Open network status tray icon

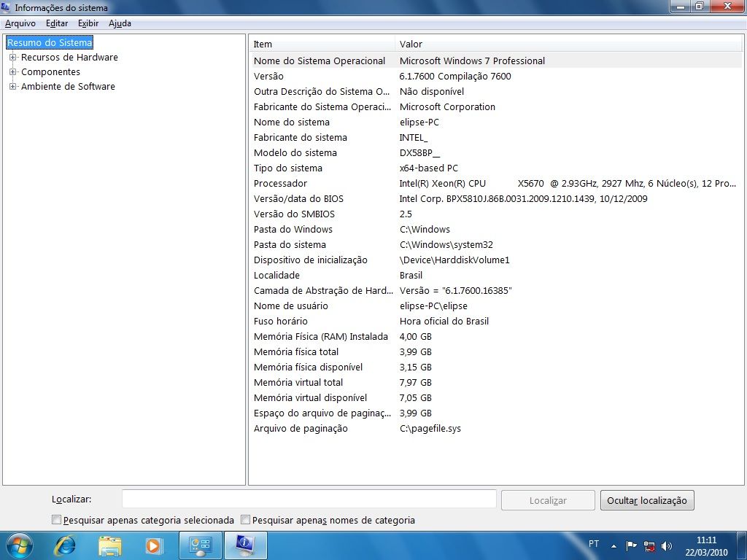[649, 545]
